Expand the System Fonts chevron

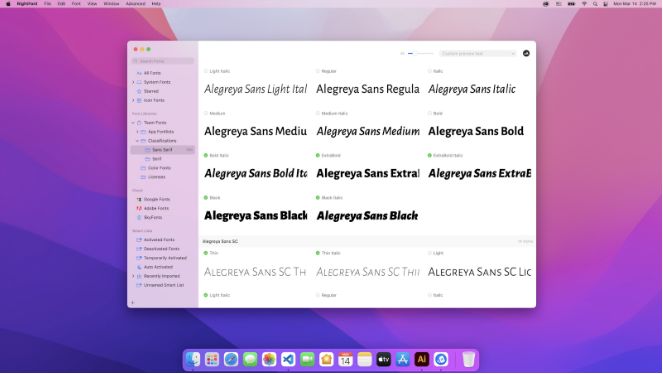pos(133,82)
